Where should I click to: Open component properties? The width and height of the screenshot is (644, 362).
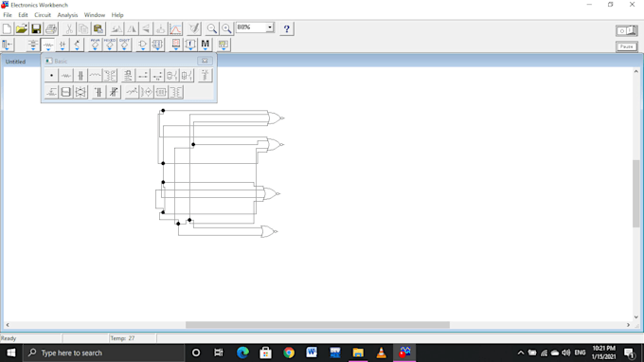(194, 28)
